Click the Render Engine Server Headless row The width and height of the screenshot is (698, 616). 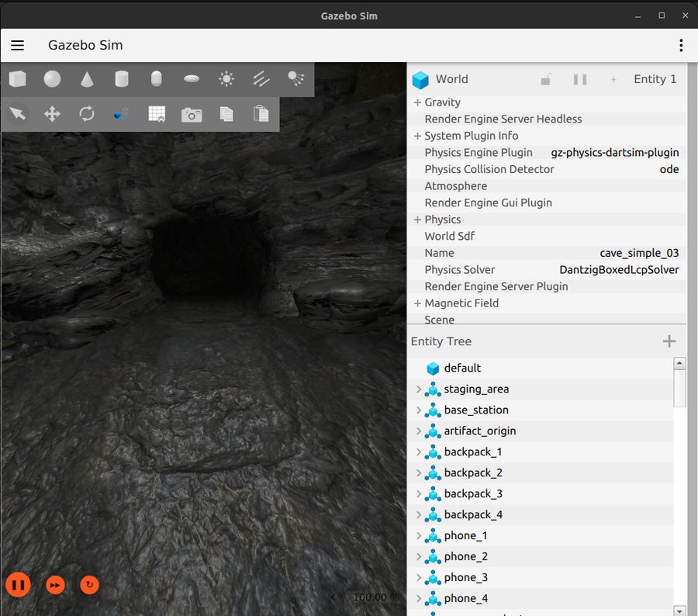547,119
